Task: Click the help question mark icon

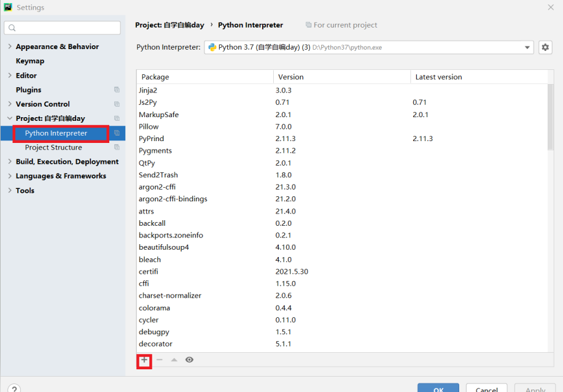Action: click(x=14, y=389)
